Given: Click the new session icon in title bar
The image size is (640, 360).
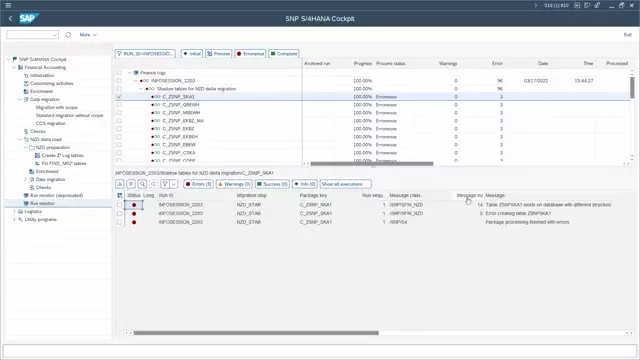Looking at the screenshot, I should click(577, 5).
